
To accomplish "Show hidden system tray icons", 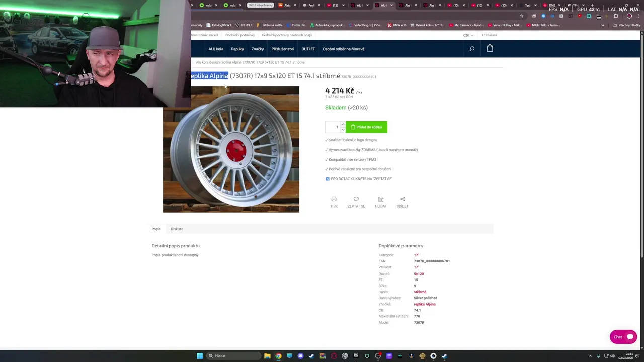I will [x=590, y=356].
